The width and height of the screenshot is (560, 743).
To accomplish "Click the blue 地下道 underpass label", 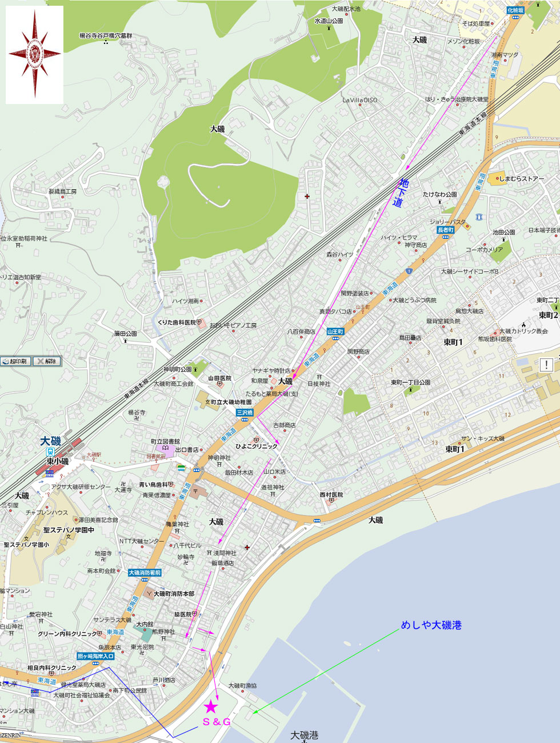I will click(x=401, y=193).
